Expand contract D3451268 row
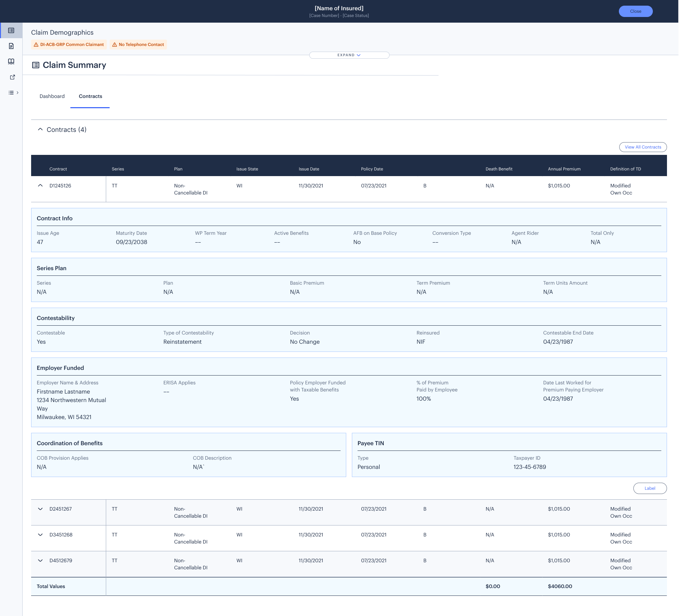Image resolution: width=679 pixels, height=616 pixels. click(x=40, y=535)
